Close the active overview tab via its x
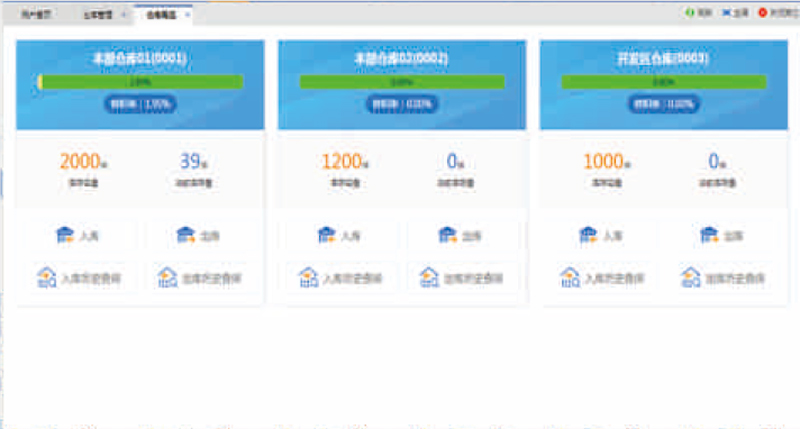Screen dimensions: 800x429 [187, 15]
